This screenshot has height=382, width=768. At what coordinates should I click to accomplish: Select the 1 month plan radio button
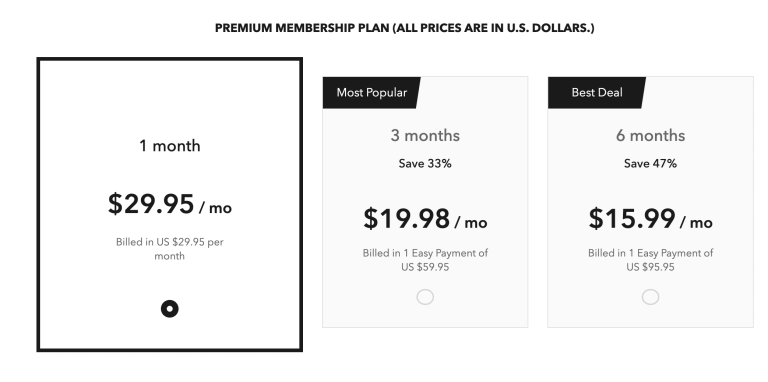click(169, 309)
